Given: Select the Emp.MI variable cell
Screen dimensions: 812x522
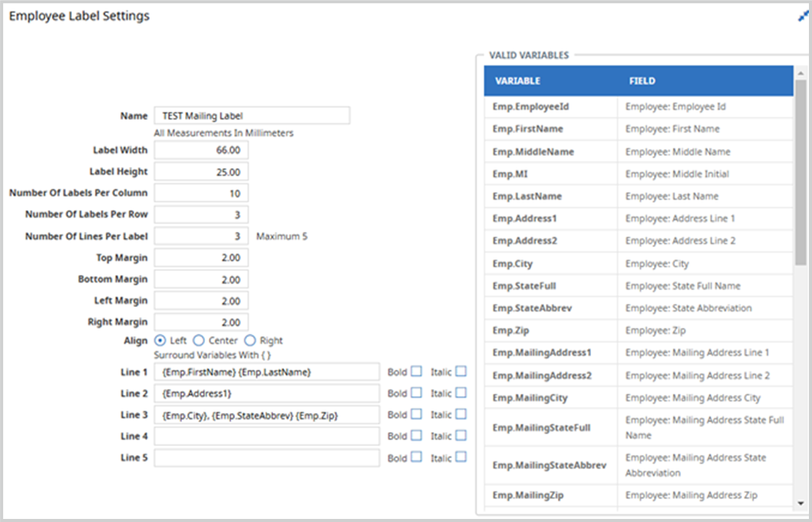Looking at the screenshot, I should pyautogui.click(x=551, y=174).
